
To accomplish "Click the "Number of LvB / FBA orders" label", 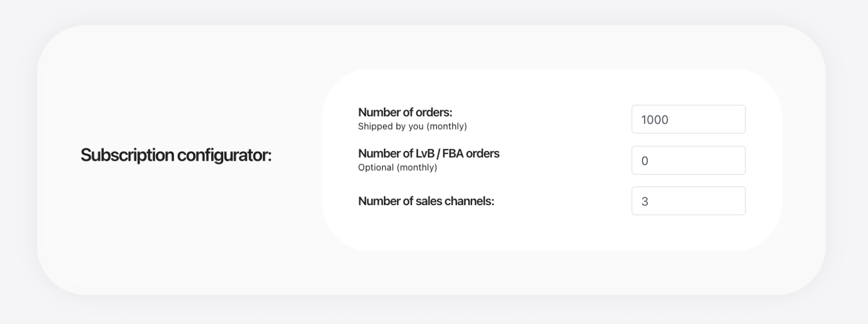I will 428,153.
